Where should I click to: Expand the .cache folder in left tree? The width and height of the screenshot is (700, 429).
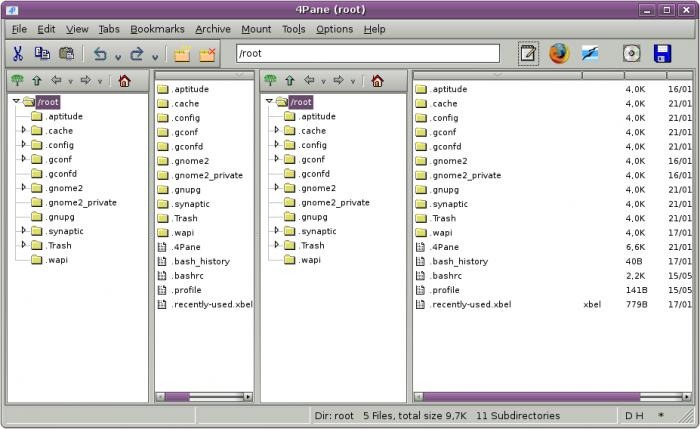tap(24, 130)
